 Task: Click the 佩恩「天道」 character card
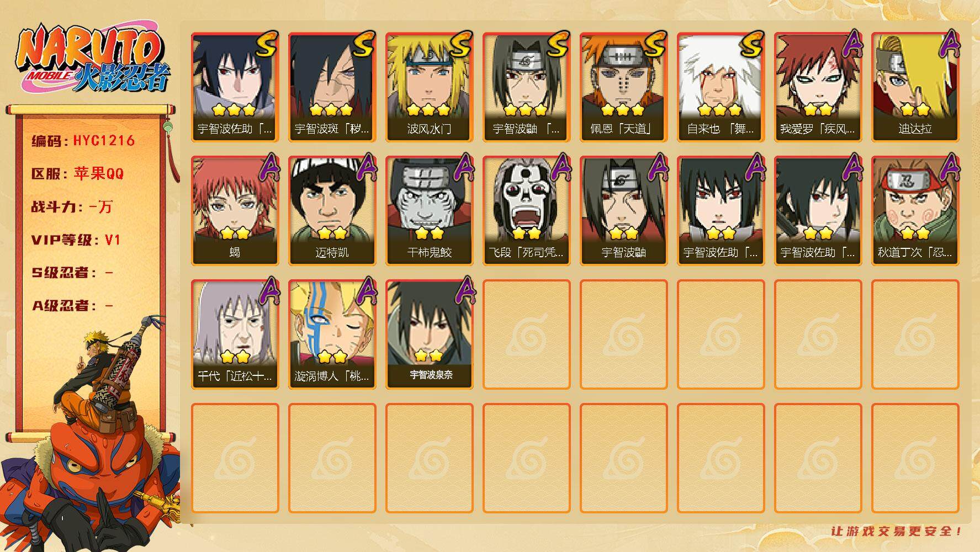coord(623,87)
